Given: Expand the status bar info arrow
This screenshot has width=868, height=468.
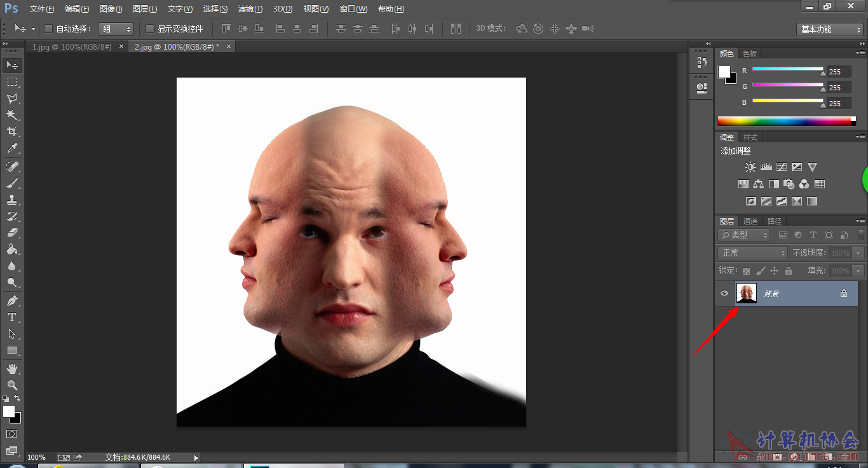Looking at the screenshot, I should (196, 457).
